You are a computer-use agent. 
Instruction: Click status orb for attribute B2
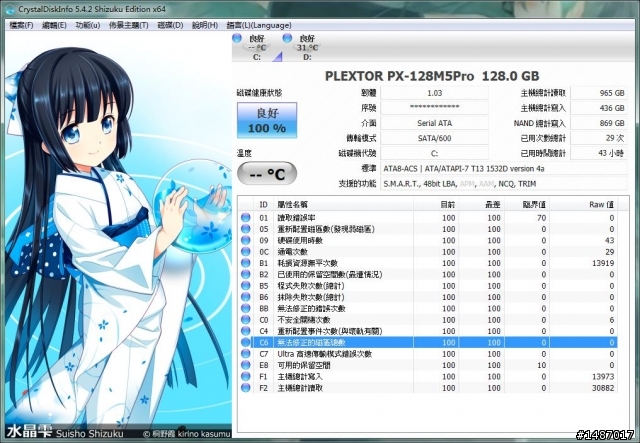click(x=245, y=274)
